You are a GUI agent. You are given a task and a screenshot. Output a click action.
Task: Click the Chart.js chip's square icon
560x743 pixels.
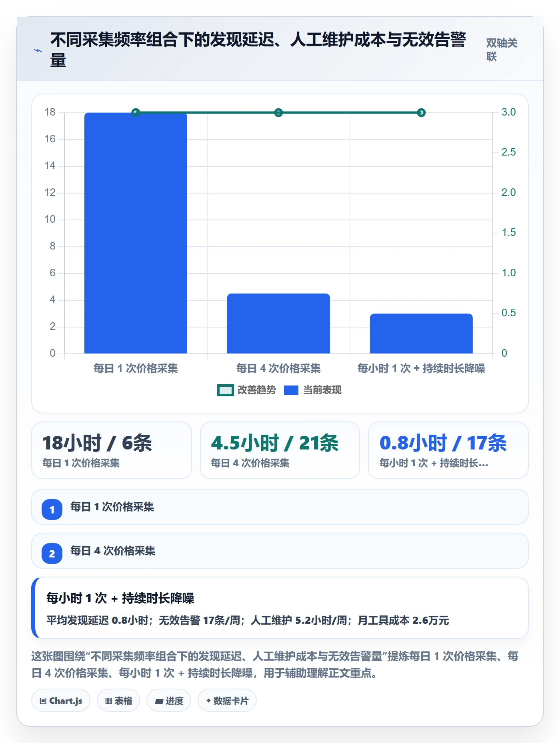pos(43,701)
